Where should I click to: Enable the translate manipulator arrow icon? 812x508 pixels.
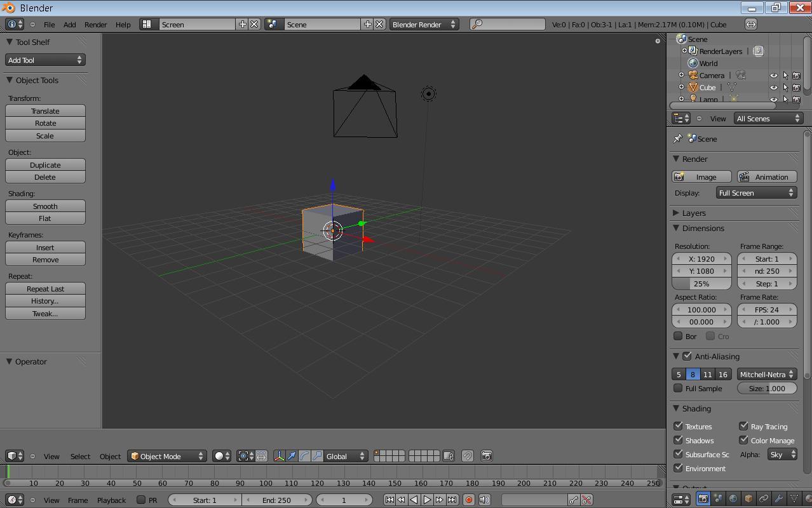[x=292, y=456]
